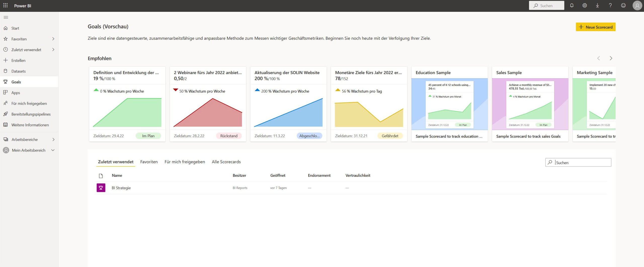The height and width of the screenshot is (267, 644).
Task: Open the help question mark
Action: tap(610, 6)
